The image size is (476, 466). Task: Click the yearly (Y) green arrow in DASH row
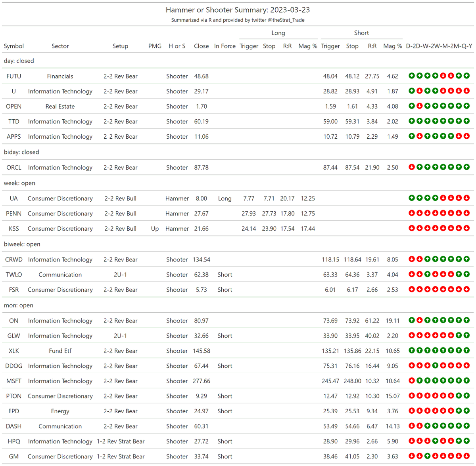click(466, 425)
